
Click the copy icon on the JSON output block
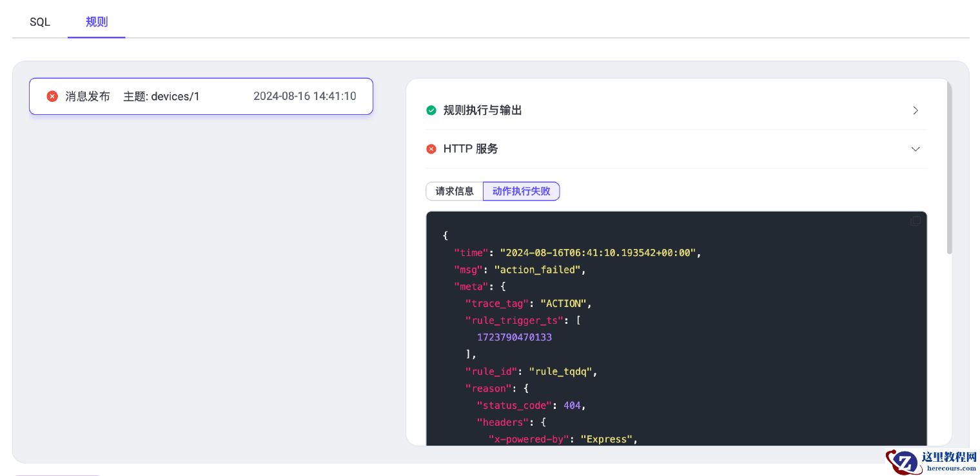coord(916,221)
